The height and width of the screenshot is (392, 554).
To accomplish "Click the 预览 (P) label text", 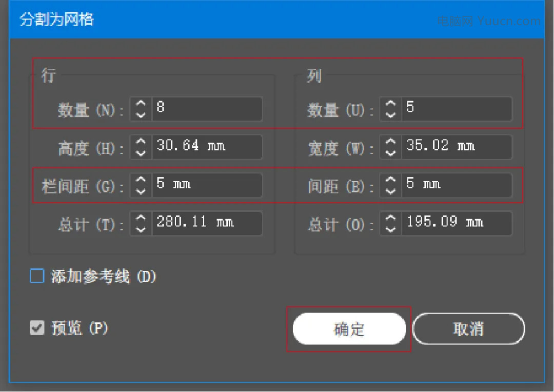I will click(x=80, y=328).
